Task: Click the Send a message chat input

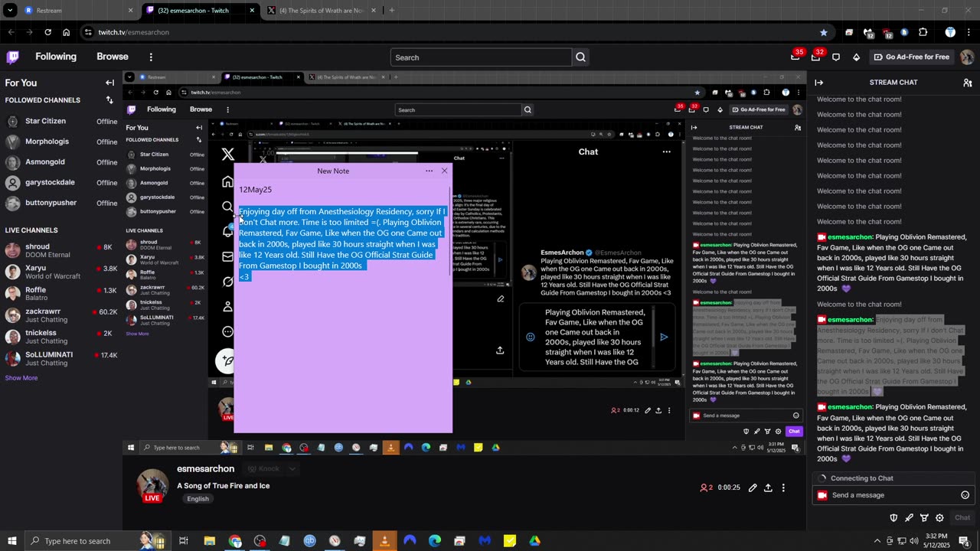Action: [x=893, y=495]
